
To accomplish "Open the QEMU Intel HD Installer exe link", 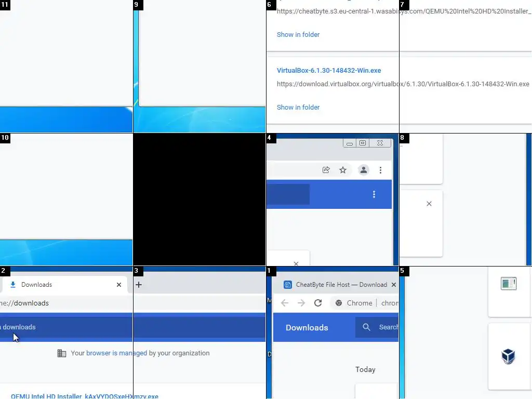I will [x=85, y=396].
